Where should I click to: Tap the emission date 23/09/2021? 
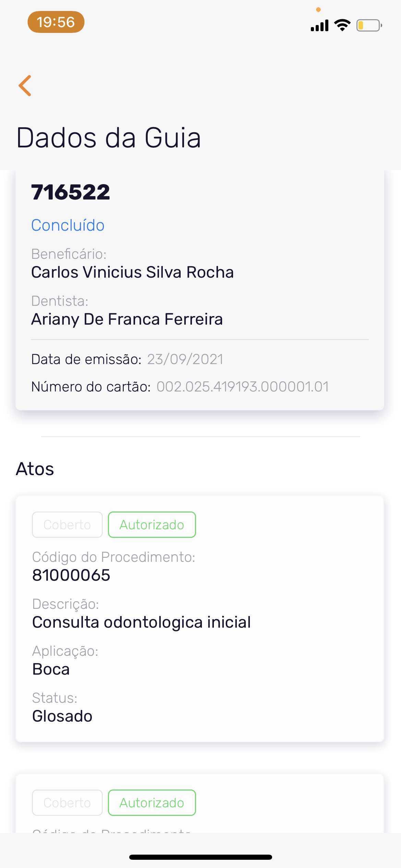pyautogui.click(x=185, y=359)
